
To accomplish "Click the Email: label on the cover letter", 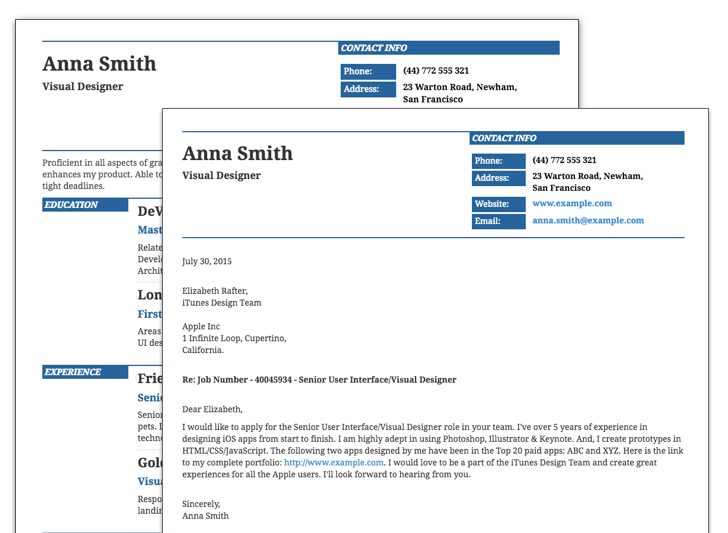I will [499, 221].
